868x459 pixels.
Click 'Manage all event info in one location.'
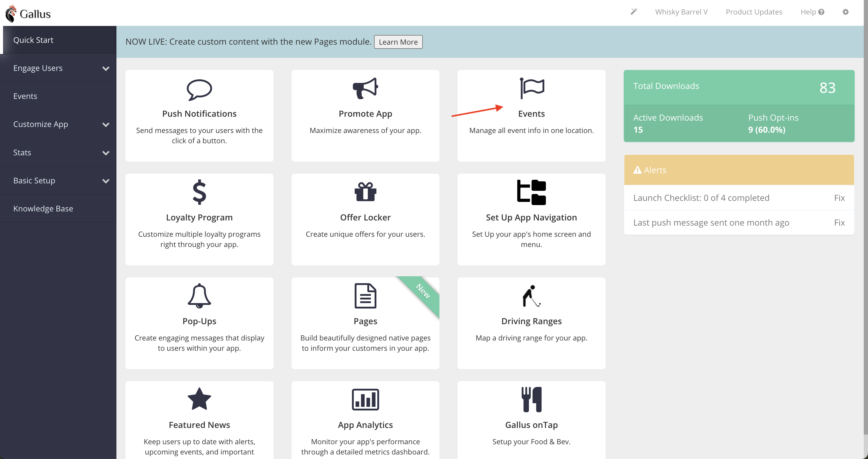pos(531,130)
